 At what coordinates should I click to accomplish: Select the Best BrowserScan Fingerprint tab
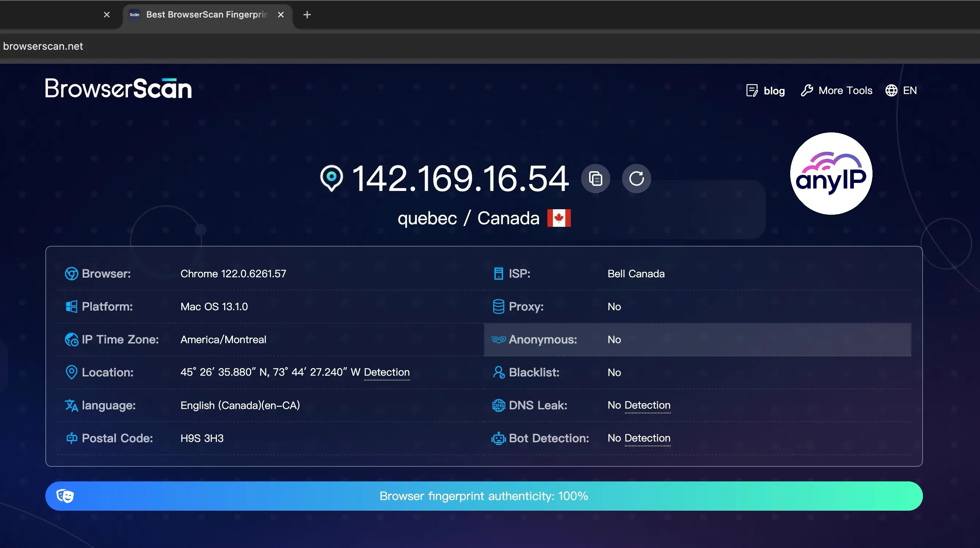207,15
